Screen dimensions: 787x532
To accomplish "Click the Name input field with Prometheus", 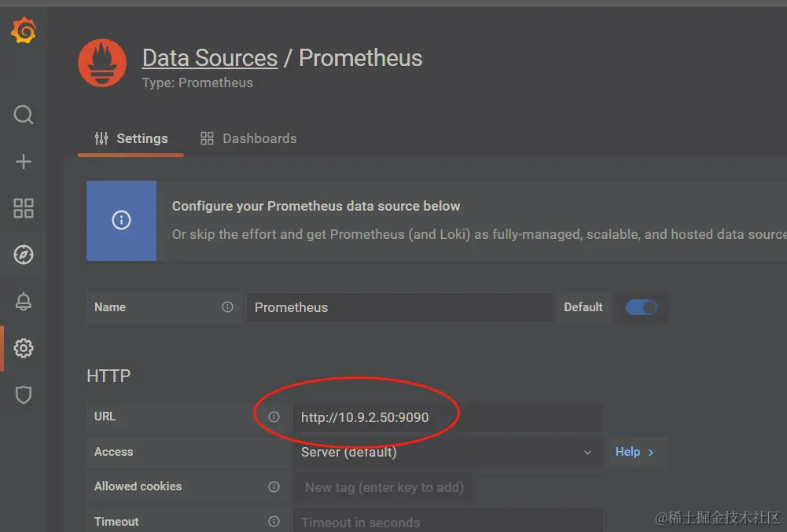I will pos(399,308).
